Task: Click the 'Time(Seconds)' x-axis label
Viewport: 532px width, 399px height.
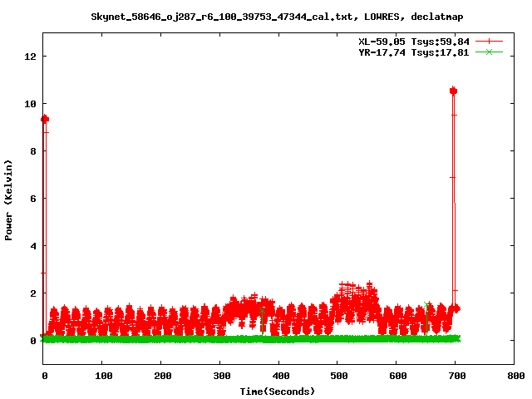Action: pos(278,392)
